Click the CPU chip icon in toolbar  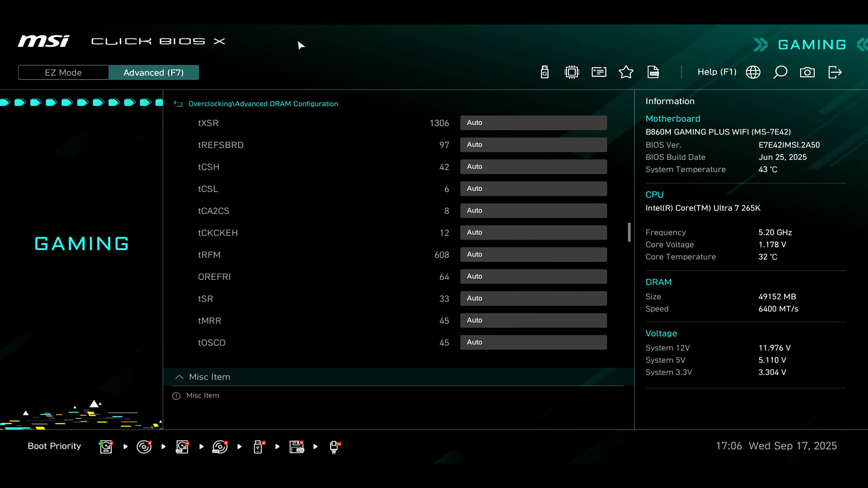[571, 72]
